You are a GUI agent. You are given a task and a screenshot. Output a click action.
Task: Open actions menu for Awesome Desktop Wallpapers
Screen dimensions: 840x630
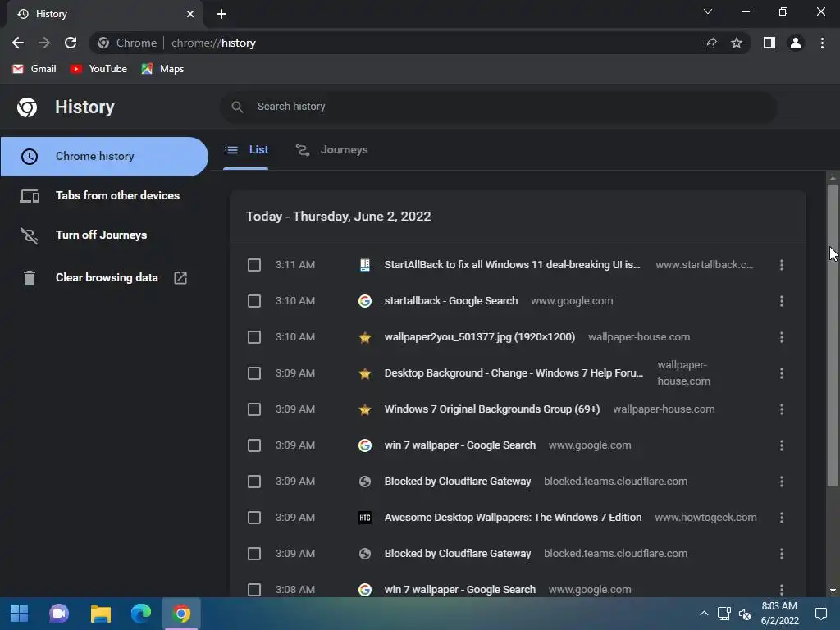pos(782,518)
